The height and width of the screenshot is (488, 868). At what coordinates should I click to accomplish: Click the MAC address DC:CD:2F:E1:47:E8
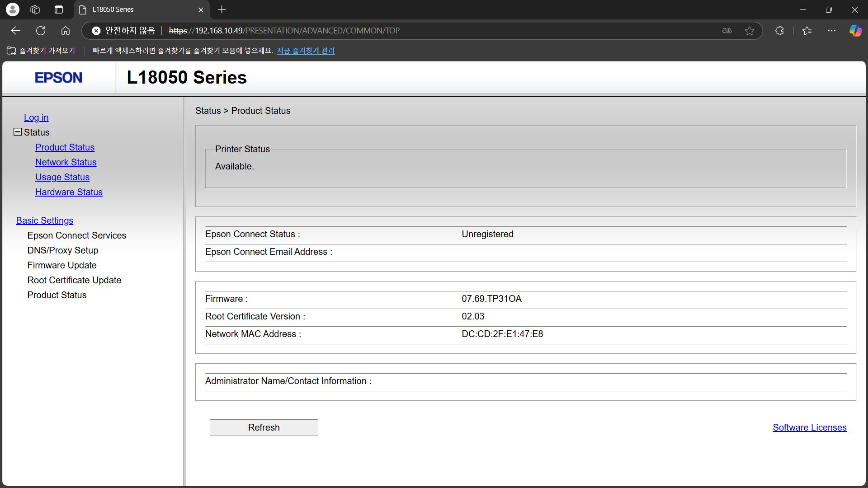[x=502, y=334]
